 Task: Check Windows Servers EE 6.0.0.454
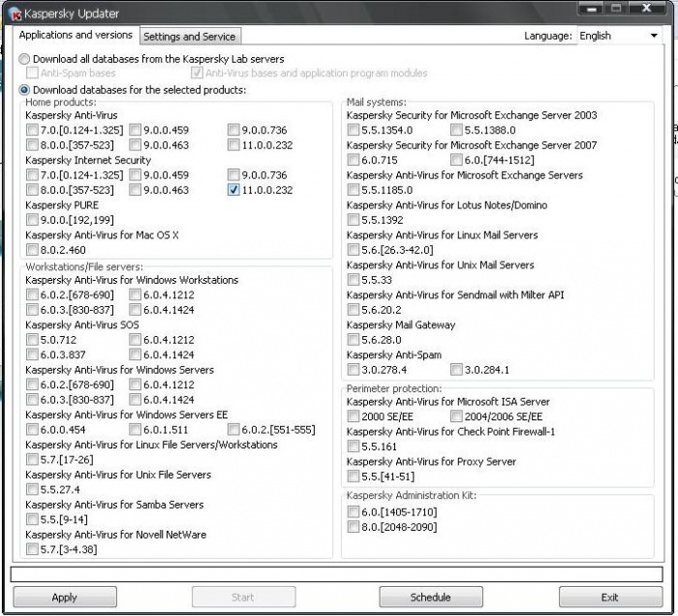click(x=32, y=430)
